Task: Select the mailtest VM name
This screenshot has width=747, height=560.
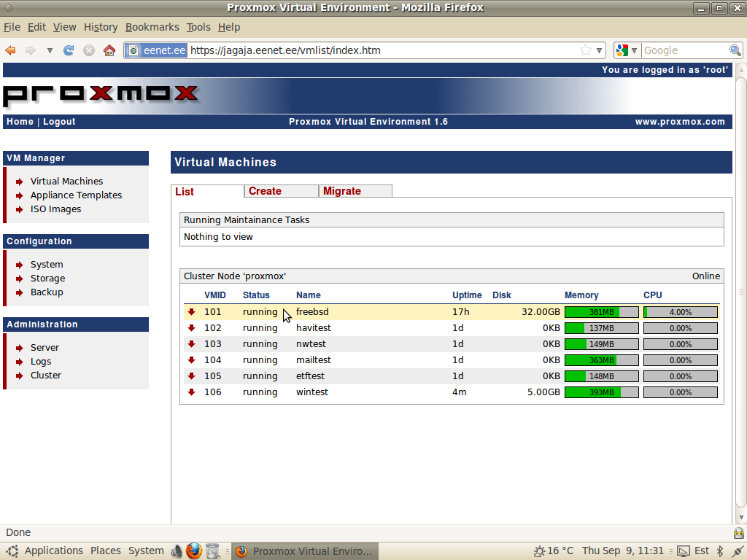Action: 314,360
